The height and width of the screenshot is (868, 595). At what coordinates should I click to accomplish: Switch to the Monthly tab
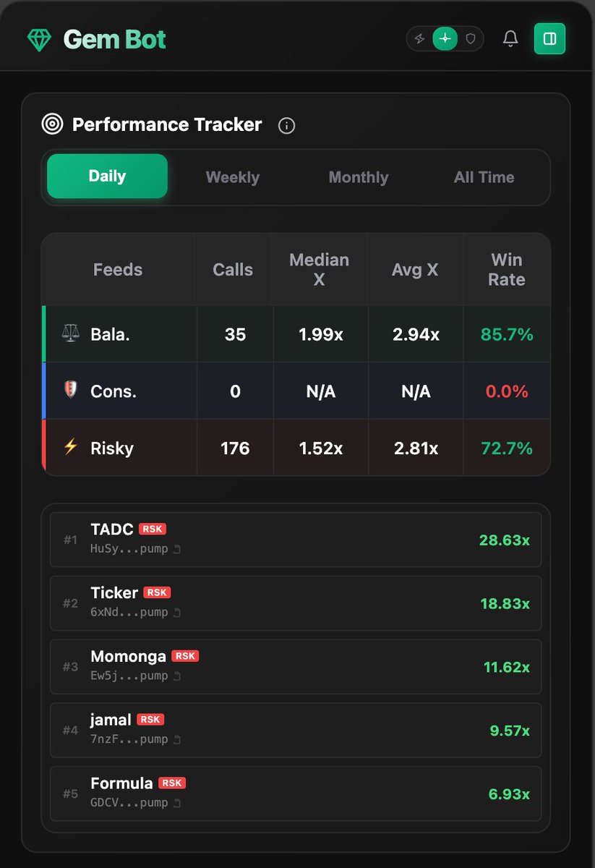pos(359,177)
